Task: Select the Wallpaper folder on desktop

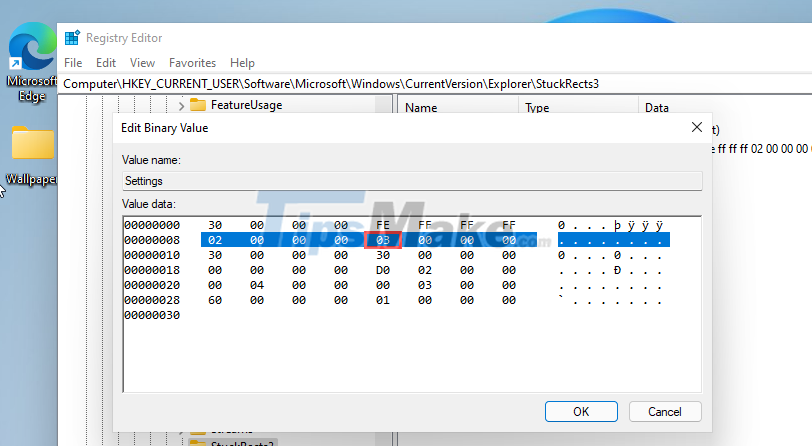Action: pos(32,155)
